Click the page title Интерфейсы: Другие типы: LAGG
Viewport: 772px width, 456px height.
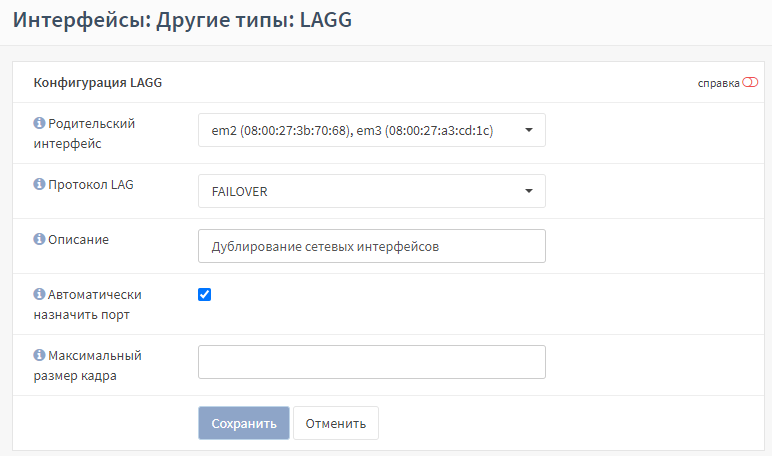182,21
